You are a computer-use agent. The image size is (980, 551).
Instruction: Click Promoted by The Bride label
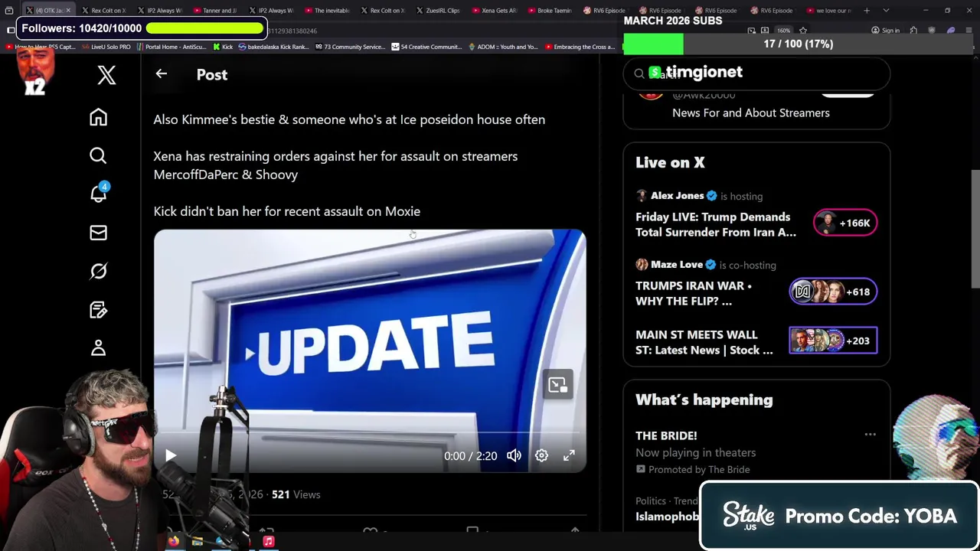pyautogui.click(x=693, y=469)
